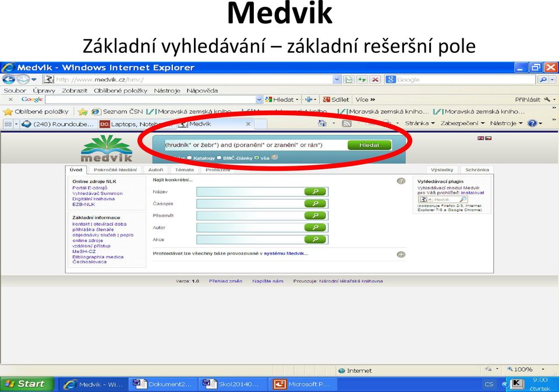
Task: Expand the address bar history dropdown
Action: click(x=337, y=80)
